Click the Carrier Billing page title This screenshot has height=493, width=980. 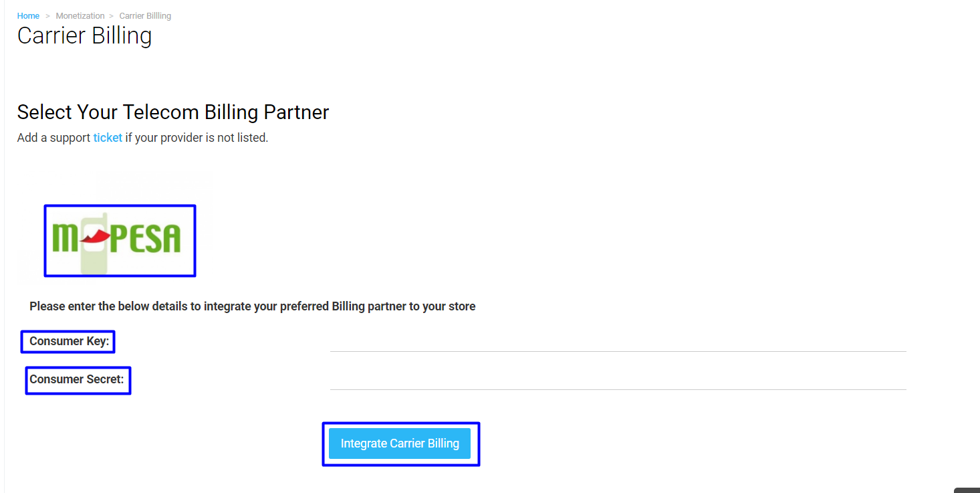pyautogui.click(x=85, y=35)
